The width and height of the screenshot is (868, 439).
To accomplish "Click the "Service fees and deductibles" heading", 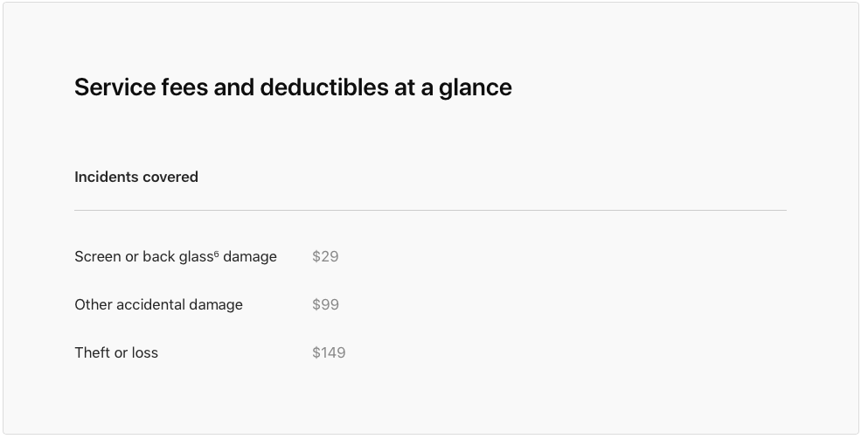I will [293, 87].
